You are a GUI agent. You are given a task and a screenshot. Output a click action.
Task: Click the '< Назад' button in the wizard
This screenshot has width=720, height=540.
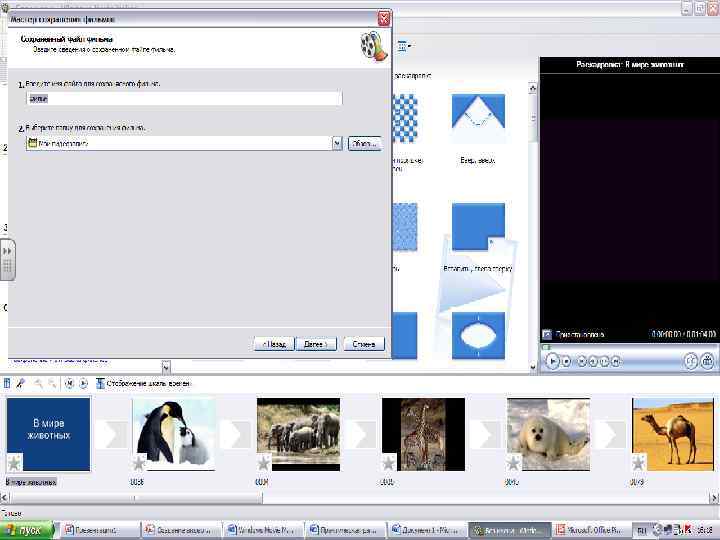(x=274, y=344)
